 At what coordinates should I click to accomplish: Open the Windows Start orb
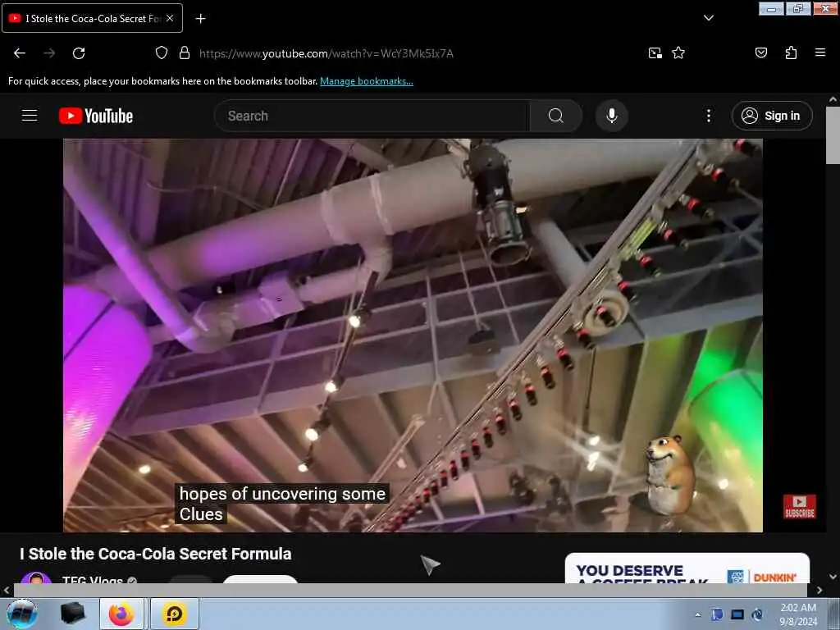(21, 614)
